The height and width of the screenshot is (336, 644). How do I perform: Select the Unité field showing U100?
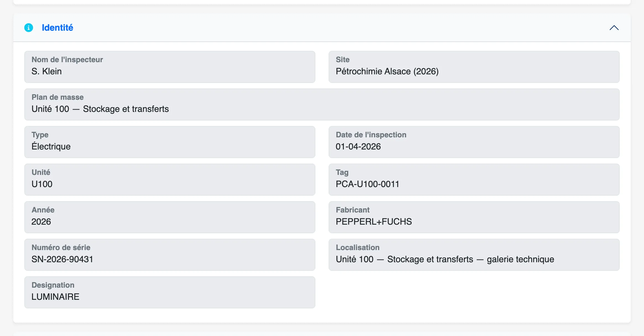point(170,180)
